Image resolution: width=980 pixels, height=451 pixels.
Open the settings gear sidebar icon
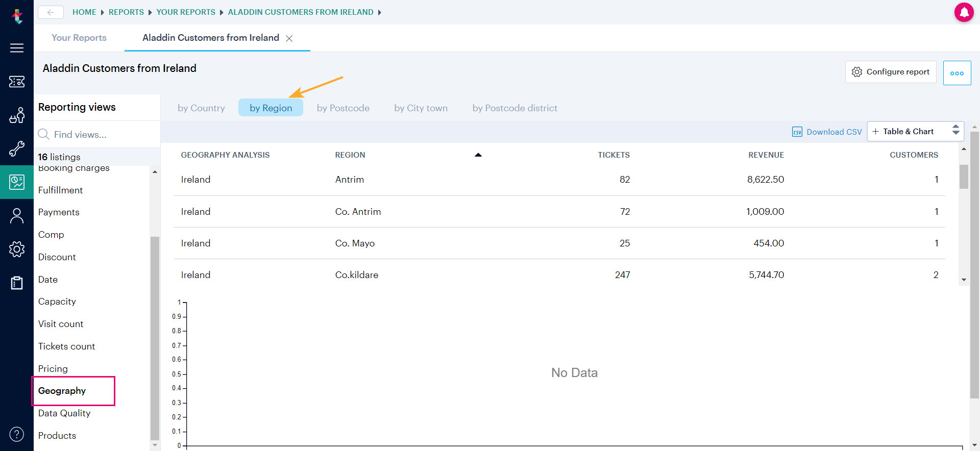point(17,249)
